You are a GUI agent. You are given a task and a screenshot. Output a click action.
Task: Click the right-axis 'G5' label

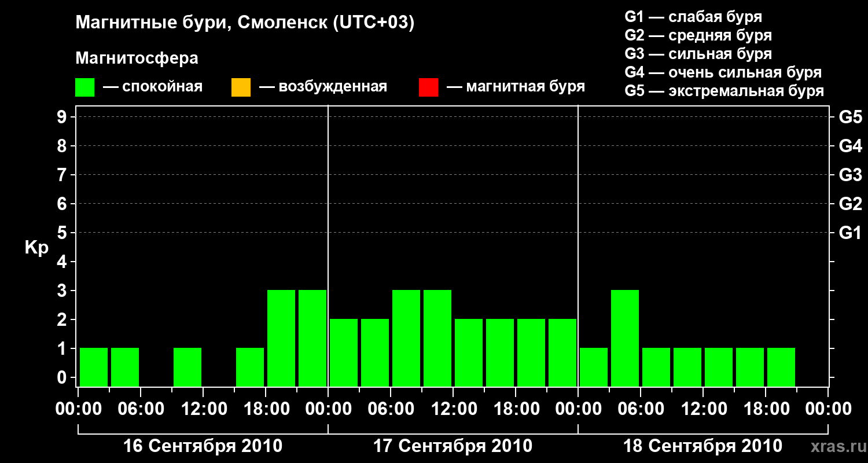[850, 117]
